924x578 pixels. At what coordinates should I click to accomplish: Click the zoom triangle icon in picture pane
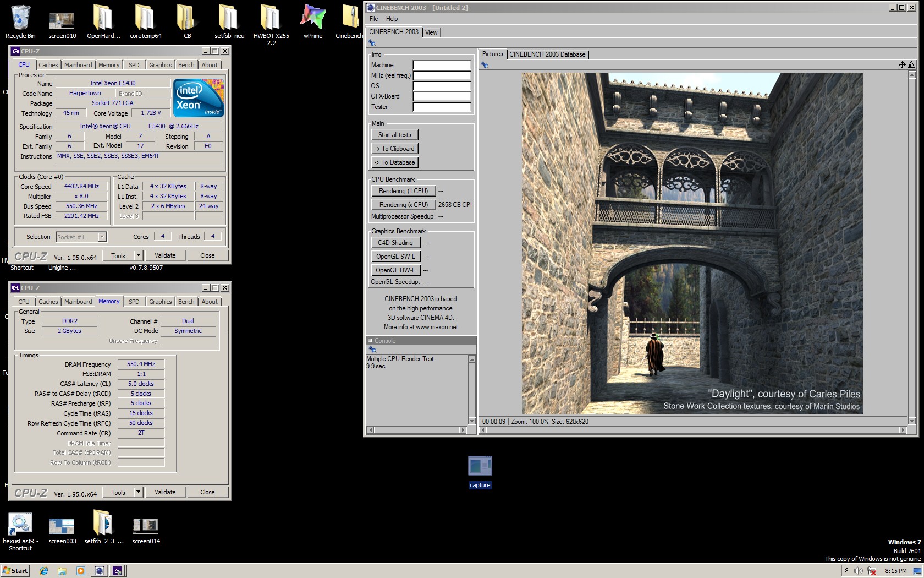(x=911, y=65)
